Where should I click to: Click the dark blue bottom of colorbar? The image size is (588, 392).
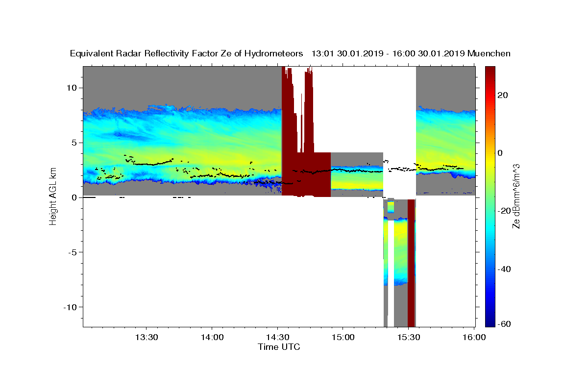point(491,322)
